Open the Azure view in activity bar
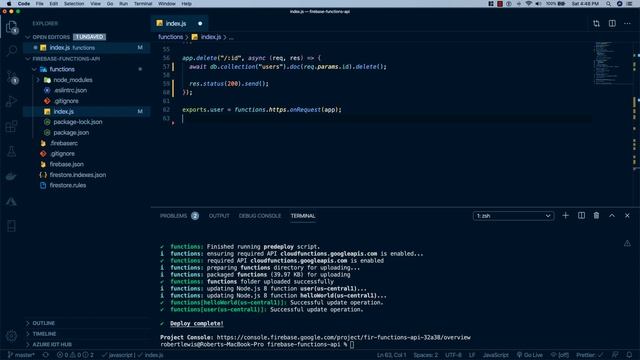The height and width of the screenshot is (360, 640). 11,201
